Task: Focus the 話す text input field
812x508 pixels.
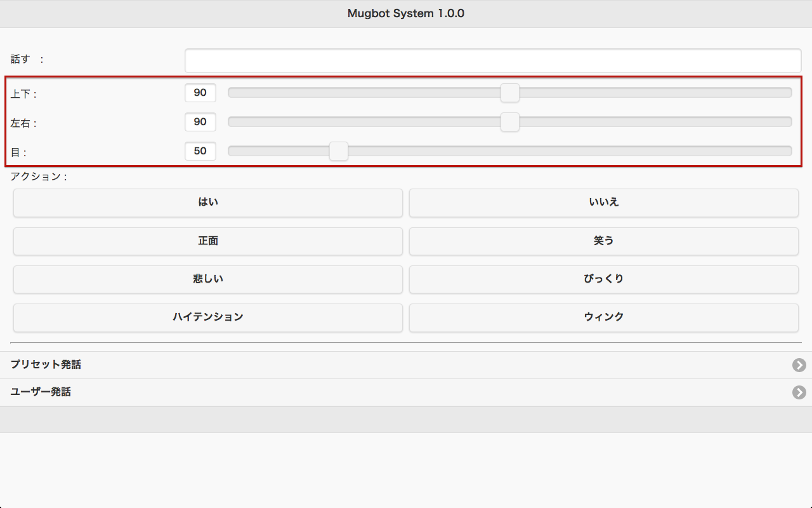Action: click(x=493, y=61)
